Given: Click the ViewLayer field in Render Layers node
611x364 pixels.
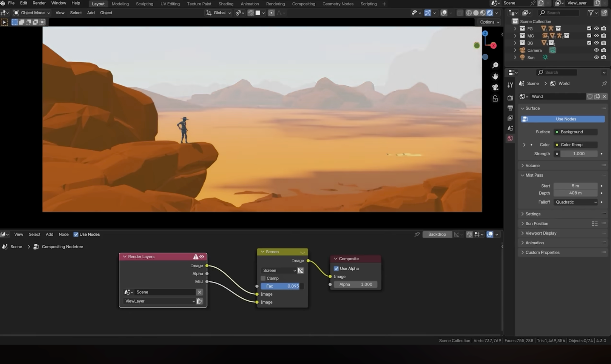Looking at the screenshot, I should [158, 301].
